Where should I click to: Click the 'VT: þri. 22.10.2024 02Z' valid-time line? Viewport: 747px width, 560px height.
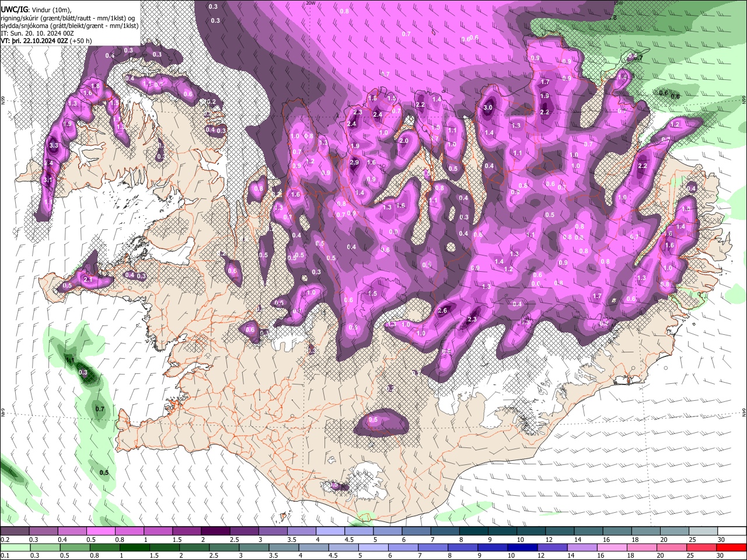point(46,41)
